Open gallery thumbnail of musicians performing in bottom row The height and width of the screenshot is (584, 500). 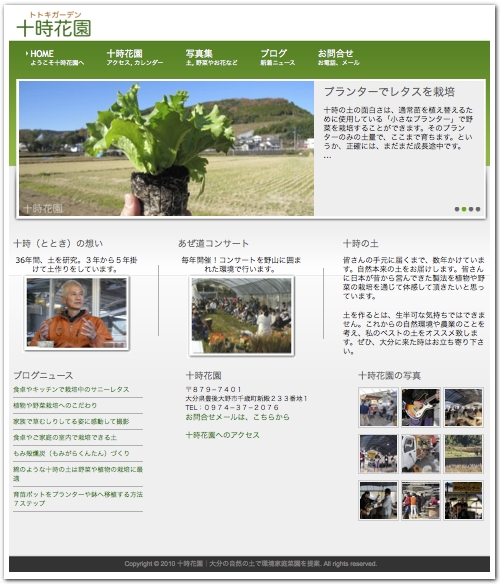point(378,500)
